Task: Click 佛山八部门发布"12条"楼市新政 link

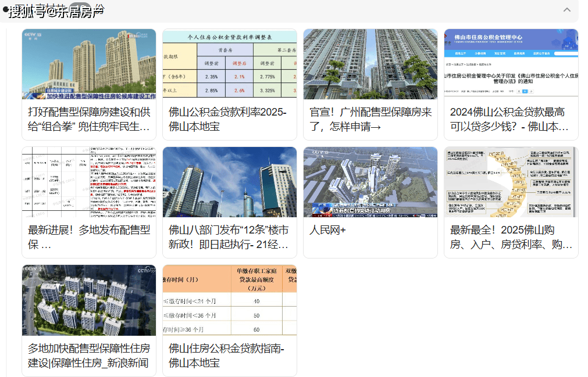Action: pos(229,237)
